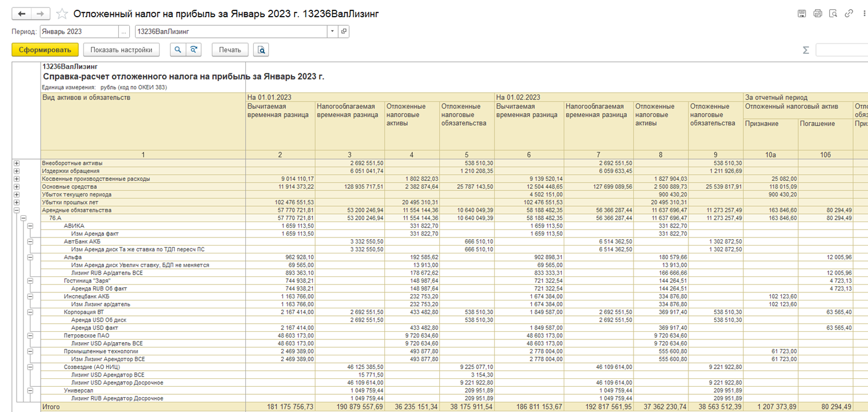Select cell 1 207 373,89 in totals
Image resolution: width=868 pixels, height=412 pixels.
pos(771,407)
